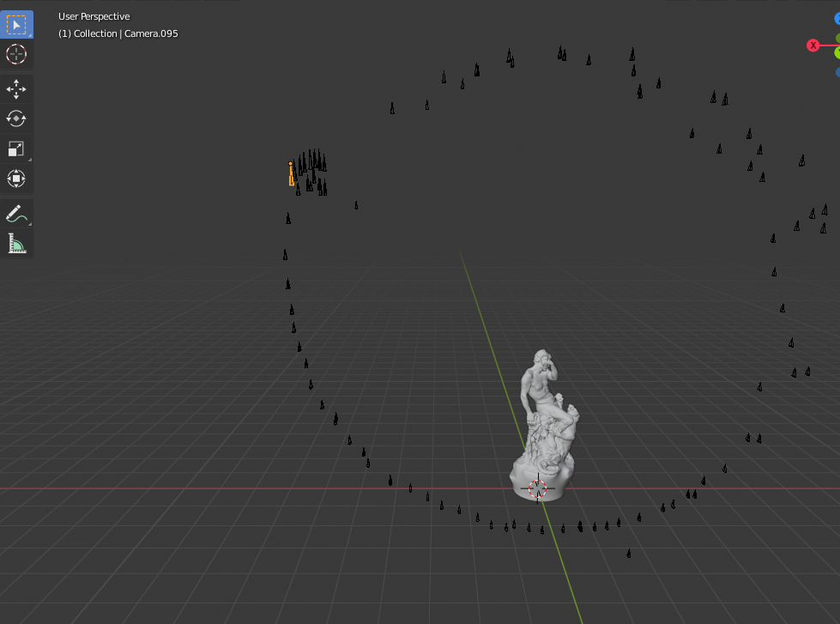Click the Camera.095 breadcrumb text

pyautogui.click(x=151, y=33)
